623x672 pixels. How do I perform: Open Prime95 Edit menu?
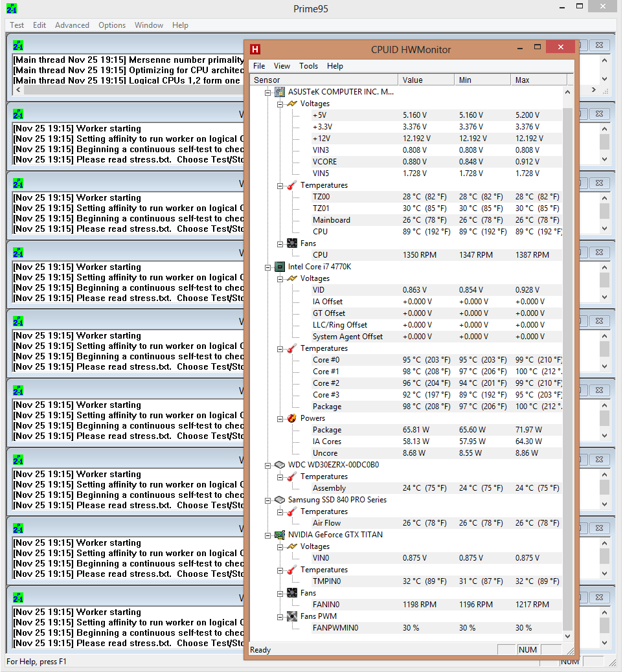[40, 25]
